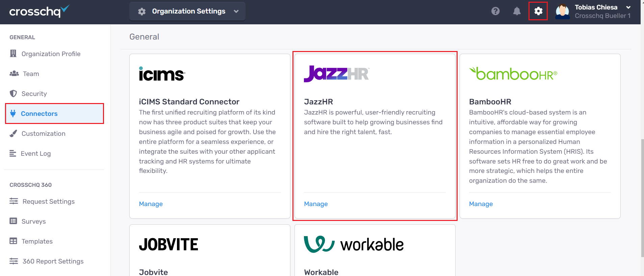Expand the user account dropdown arrow
Screen dimensions: 644x276
(x=628, y=7)
